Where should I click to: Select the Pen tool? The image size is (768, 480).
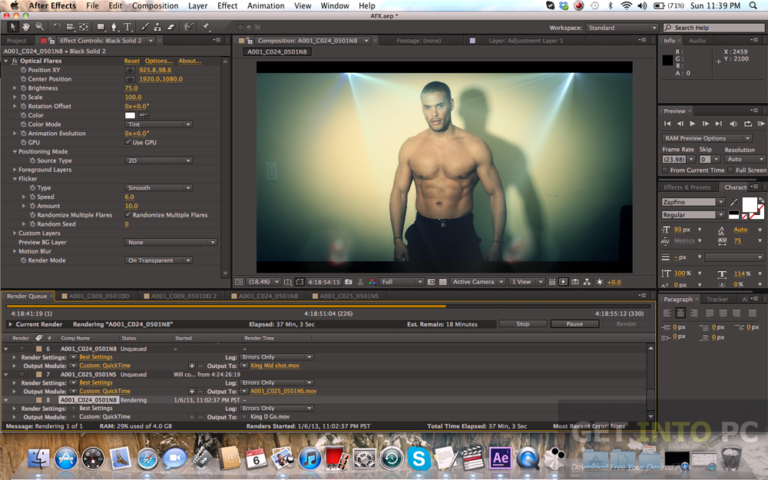[114, 27]
